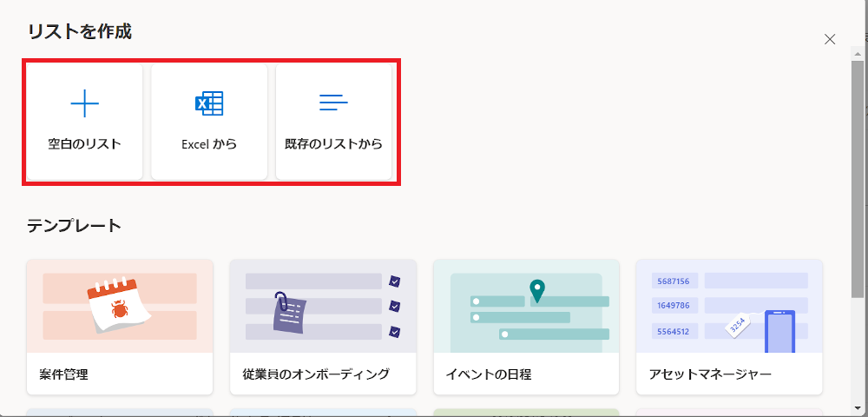Click the アセットマネージャー template title
868x417 pixels.
(710, 374)
